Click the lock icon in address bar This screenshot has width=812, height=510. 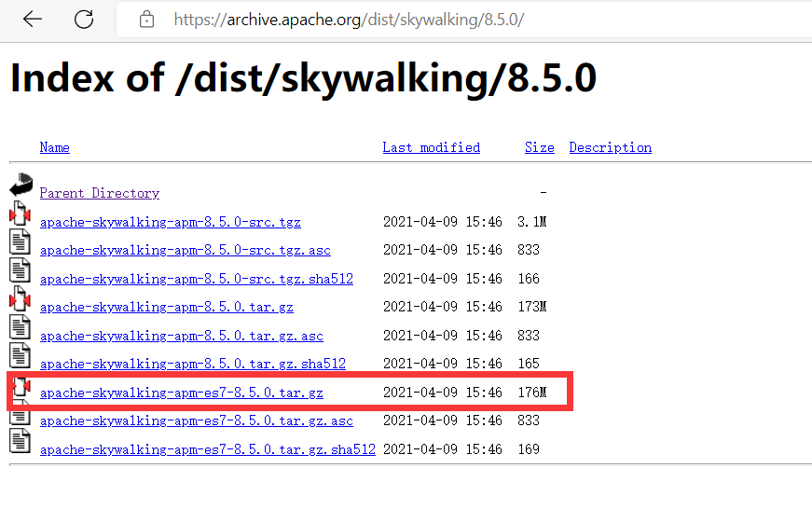point(145,20)
